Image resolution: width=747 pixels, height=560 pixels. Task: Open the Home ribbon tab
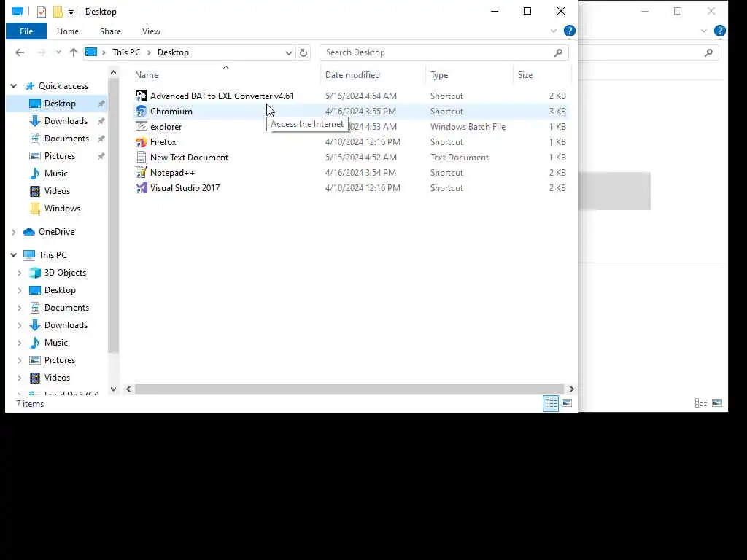pos(68,31)
